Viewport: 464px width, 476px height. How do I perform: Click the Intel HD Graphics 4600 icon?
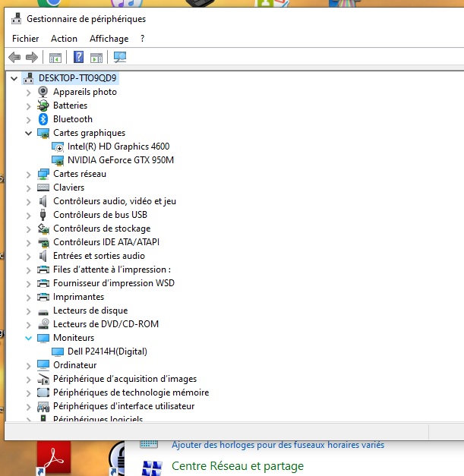58,147
